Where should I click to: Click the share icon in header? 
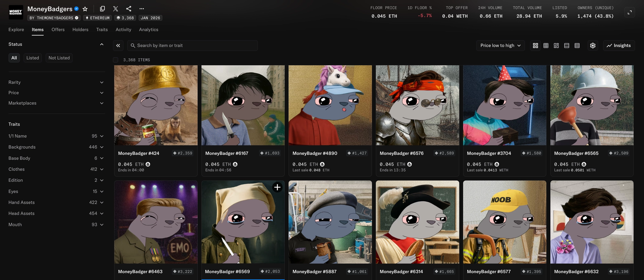[128, 9]
